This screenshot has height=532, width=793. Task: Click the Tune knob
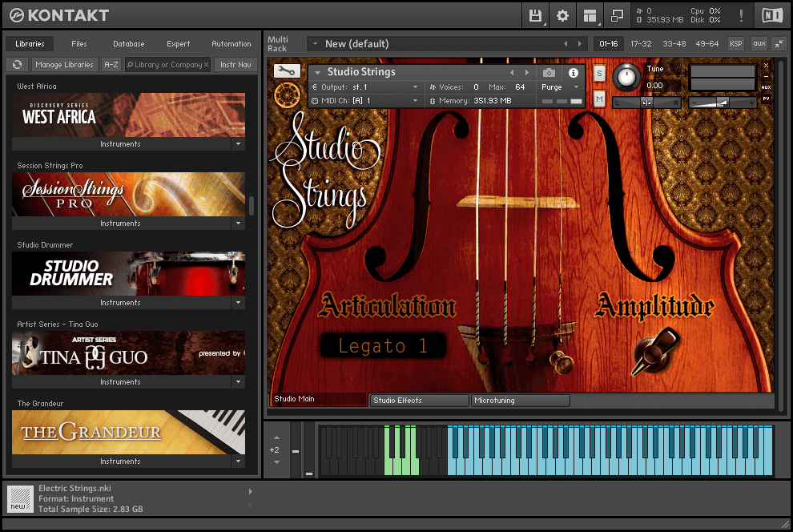(x=626, y=78)
